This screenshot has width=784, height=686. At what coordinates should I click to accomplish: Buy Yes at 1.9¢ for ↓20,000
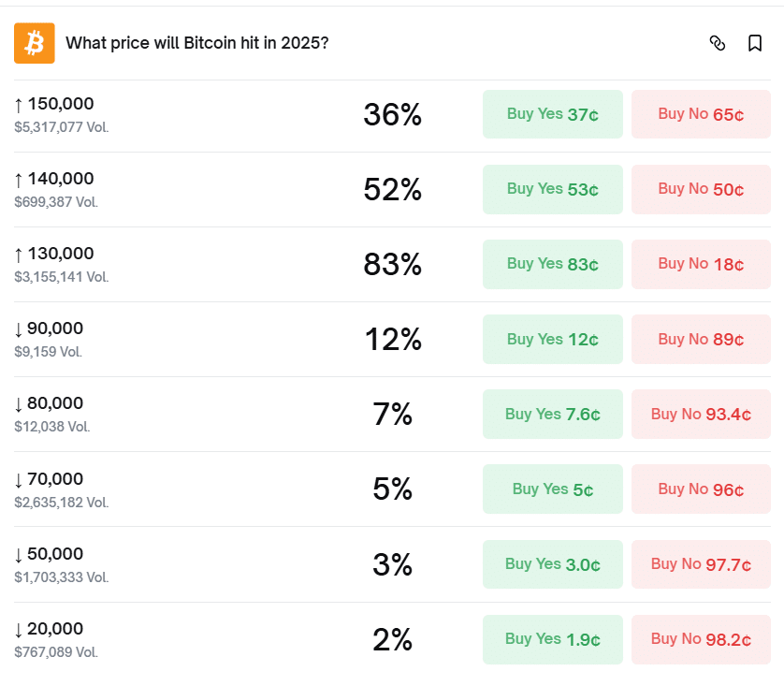552,639
